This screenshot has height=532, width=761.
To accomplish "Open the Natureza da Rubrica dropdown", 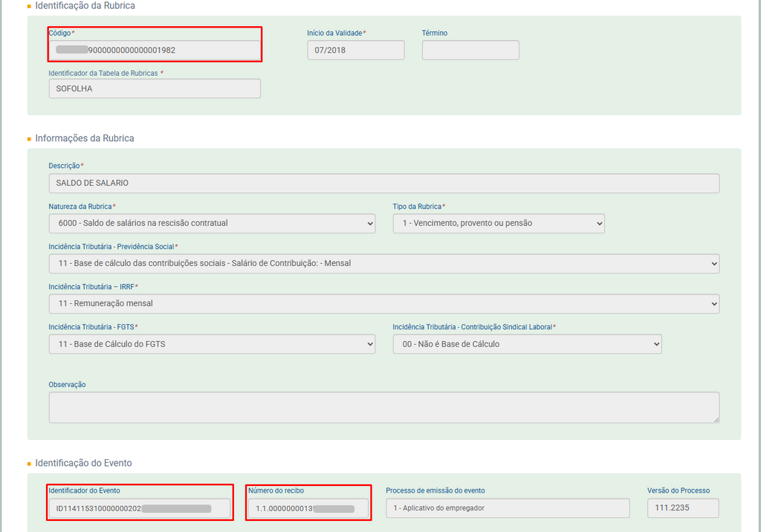I will click(212, 223).
